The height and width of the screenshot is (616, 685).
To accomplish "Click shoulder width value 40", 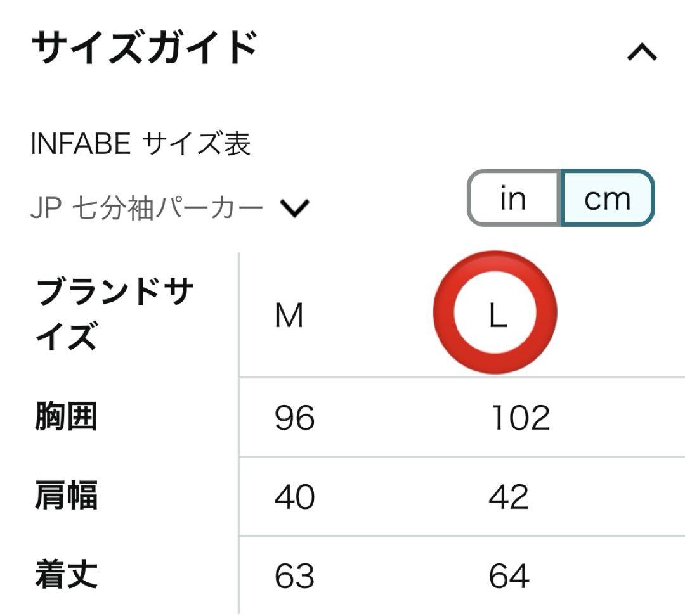I will click(x=294, y=497).
